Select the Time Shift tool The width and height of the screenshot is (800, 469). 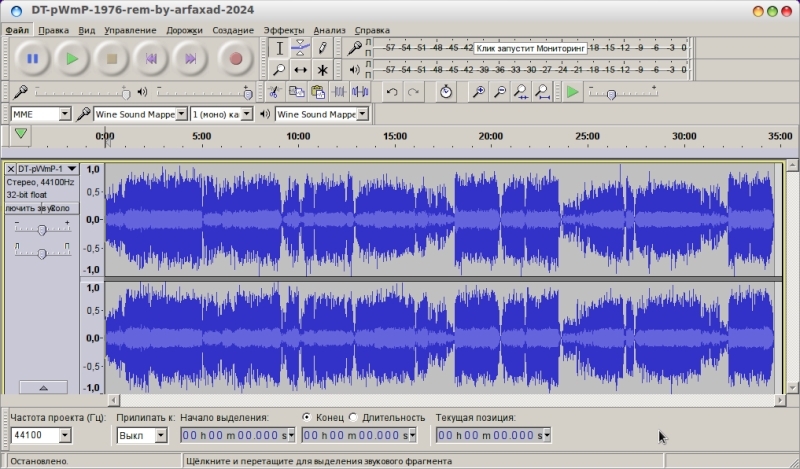pos(301,69)
